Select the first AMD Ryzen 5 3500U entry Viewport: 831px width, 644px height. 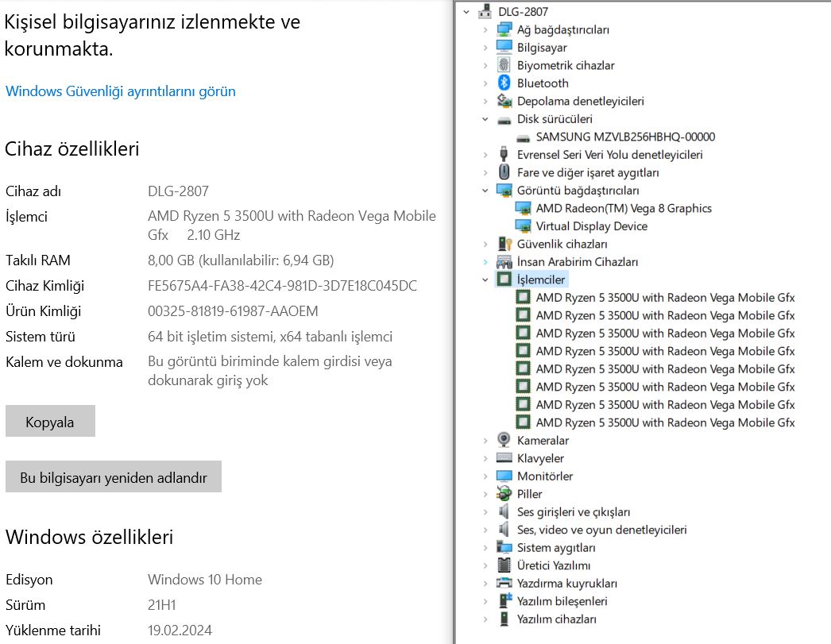click(x=665, y=298)
